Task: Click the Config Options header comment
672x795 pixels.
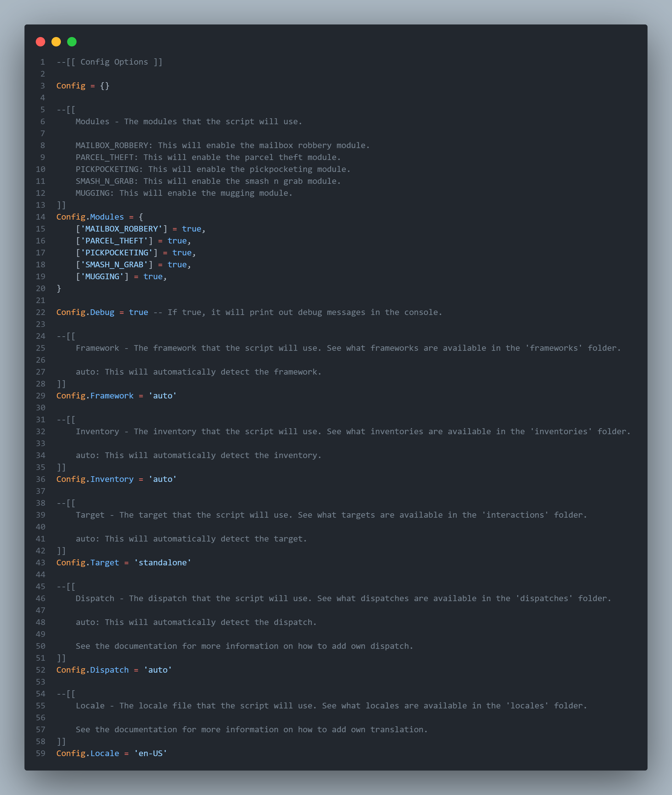Action: point(109,62)
